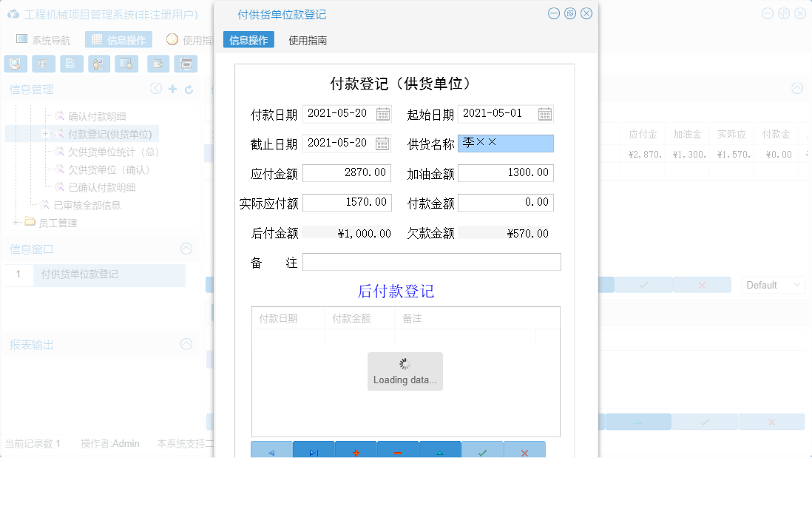Viewport: 812px width, 529px height.
Task: Click the monitor display icon on the toolbar
Action: 126,64
